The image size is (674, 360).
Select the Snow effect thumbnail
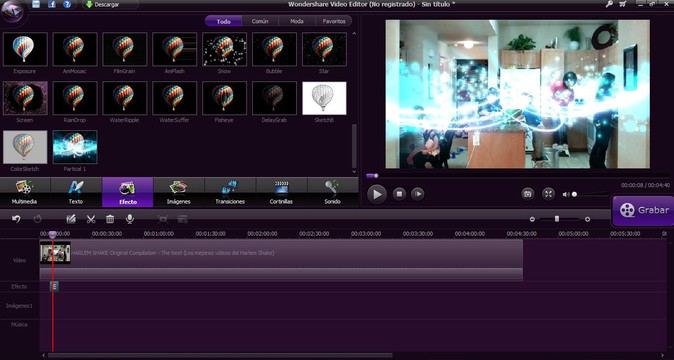tap(224, 49)
